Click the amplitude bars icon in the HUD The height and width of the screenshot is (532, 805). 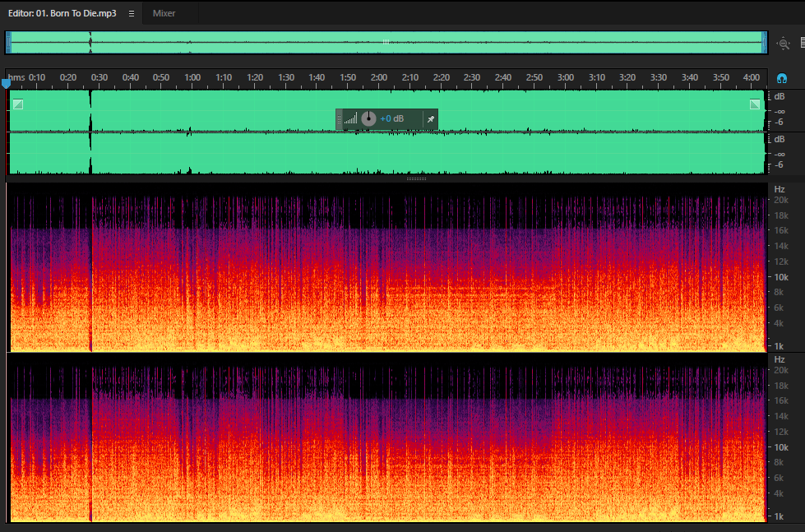point(350,119)
